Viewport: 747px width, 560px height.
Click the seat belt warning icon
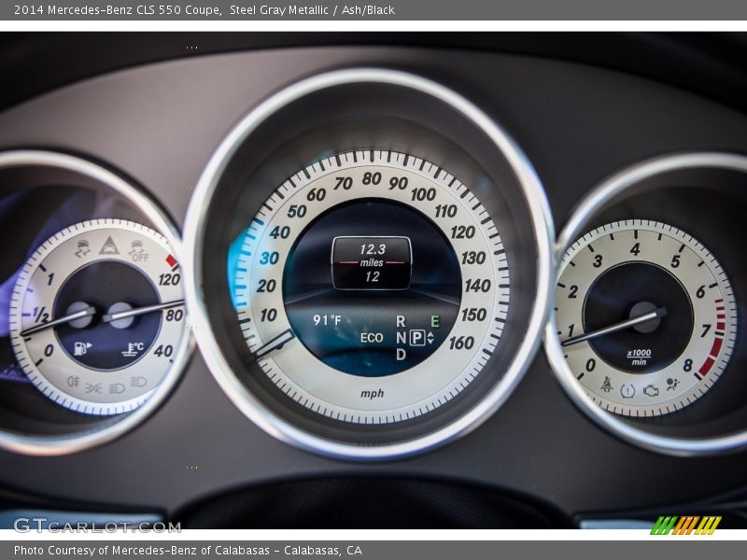606,384
